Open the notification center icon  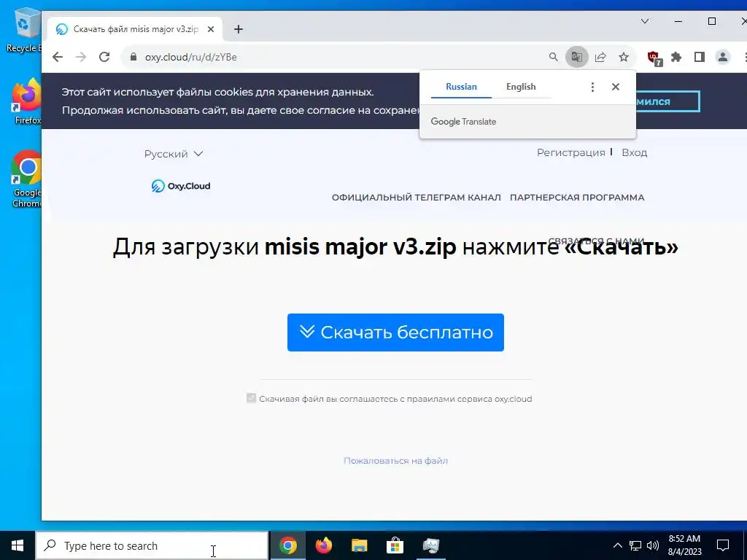click(x=723, y=545)
